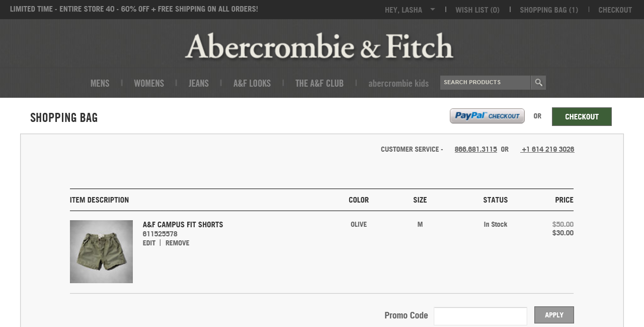Open The A&F Club page
644x327 pixels.
pos(319,83)
